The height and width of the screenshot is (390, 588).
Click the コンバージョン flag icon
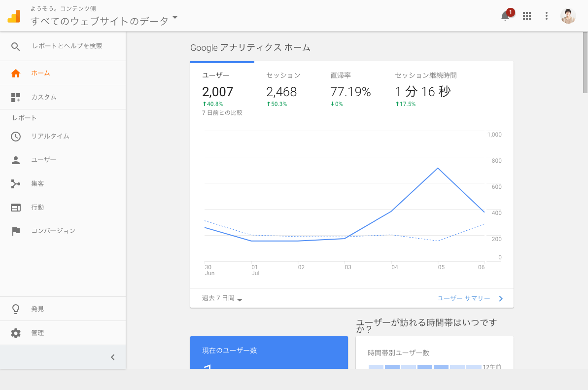click(x=16, y=231)
